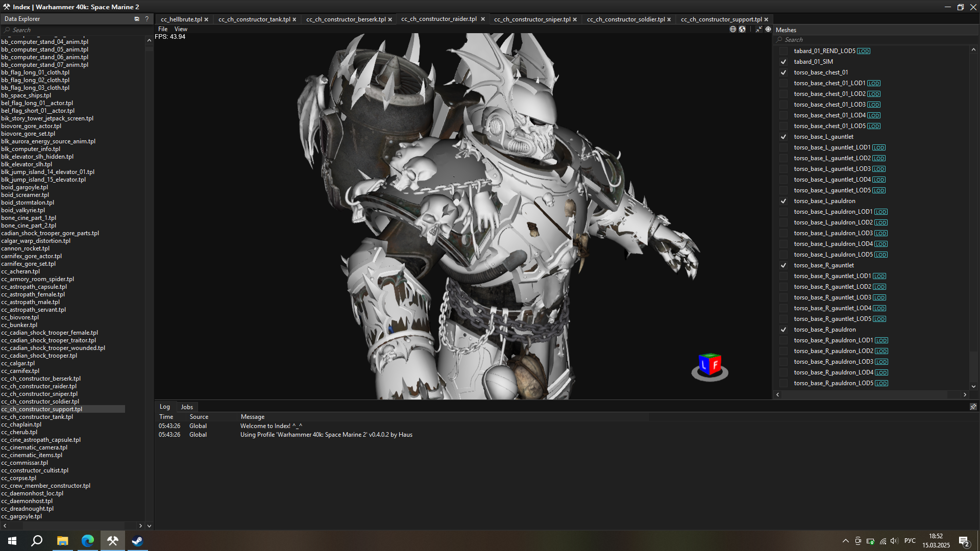Screen dimensions: 980x551
Task: Switch to the Jobs tab
Action: (187, 407)
